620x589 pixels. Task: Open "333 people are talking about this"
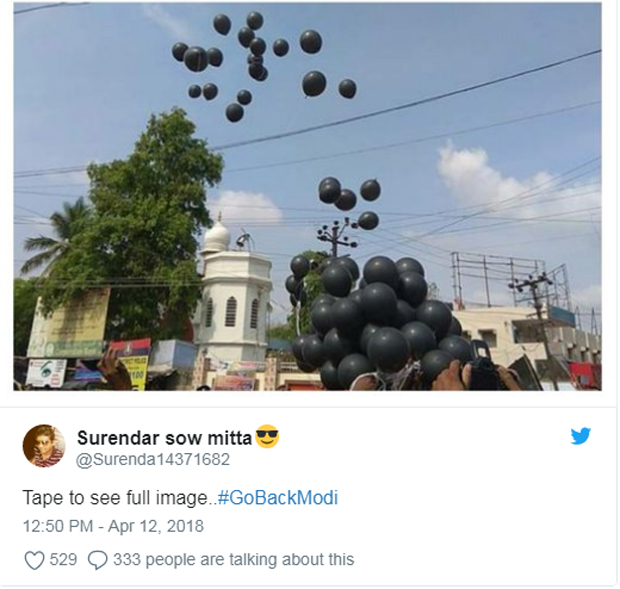(233, 560)
